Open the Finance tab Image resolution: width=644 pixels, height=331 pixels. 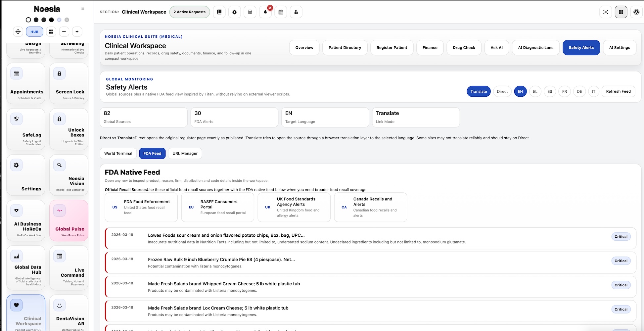tap(430, 48)
